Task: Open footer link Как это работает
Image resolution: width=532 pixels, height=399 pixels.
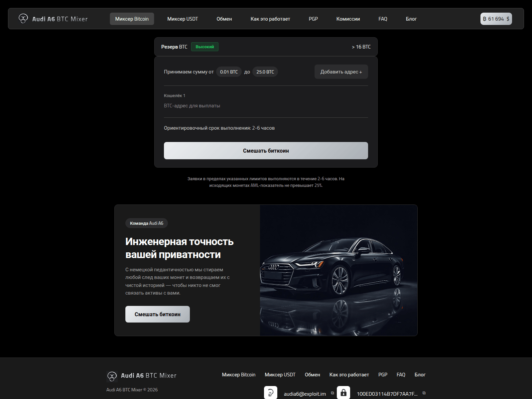Action: 349,375
